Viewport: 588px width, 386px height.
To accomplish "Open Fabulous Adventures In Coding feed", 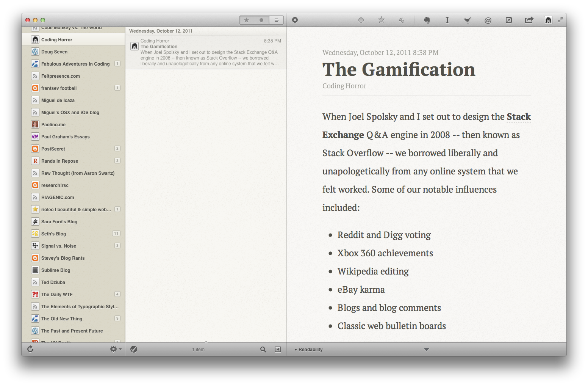I will 73,64.
